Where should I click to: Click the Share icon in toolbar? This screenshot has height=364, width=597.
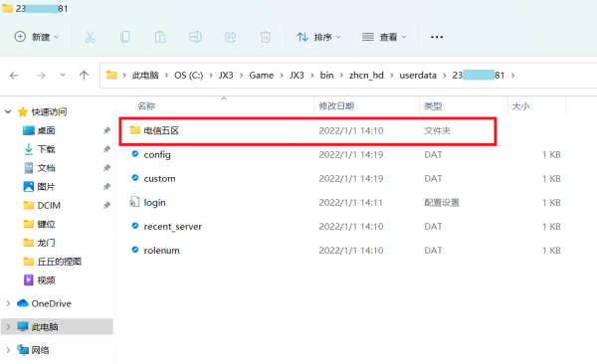[231, 37]
